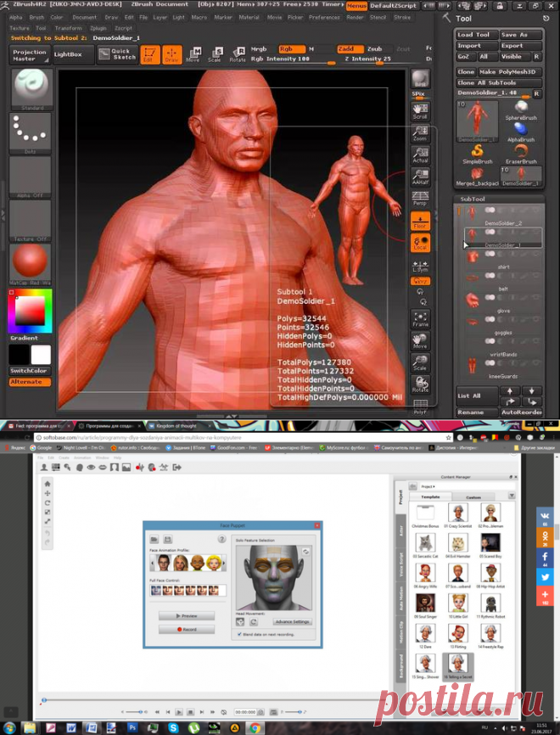560x735 pixels.
Task: Toggle Perspective (Persp) view
Action: pos(420,199)
